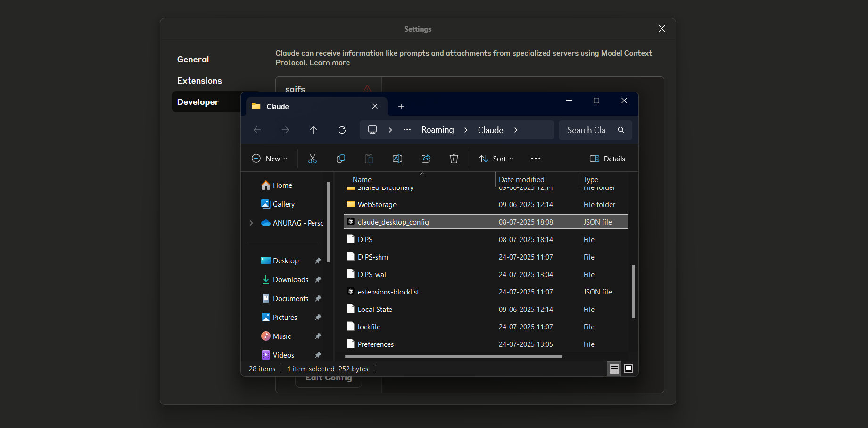Select the Claude Explorer tab
This screenshot has height=428, width=868.
pyautogui.click(x=317, y=106)
